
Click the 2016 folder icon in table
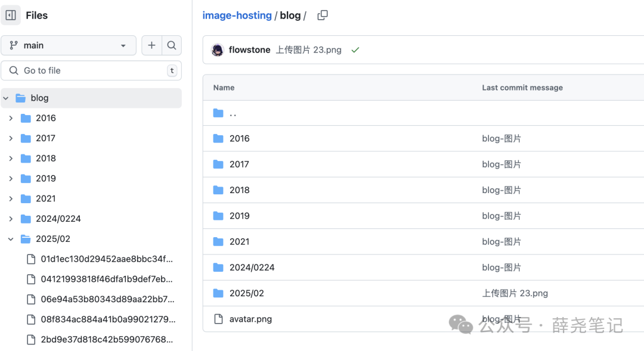(x=218, y=138)
